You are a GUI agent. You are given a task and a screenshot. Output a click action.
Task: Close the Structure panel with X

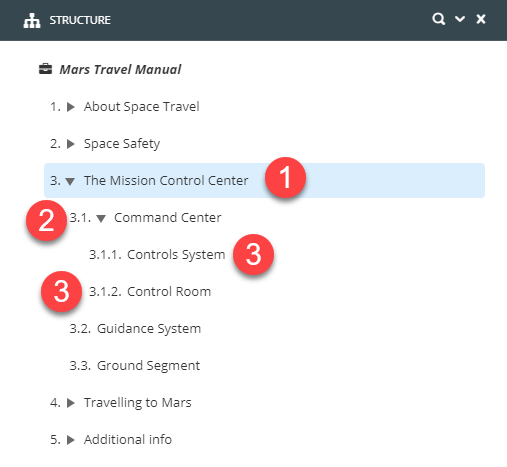point(481,19)
